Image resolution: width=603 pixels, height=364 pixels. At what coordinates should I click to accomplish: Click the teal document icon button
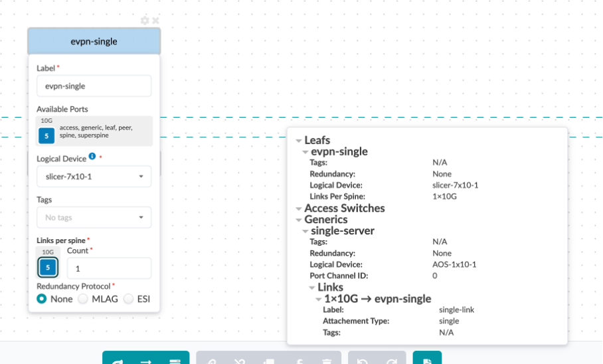(427, 361)
